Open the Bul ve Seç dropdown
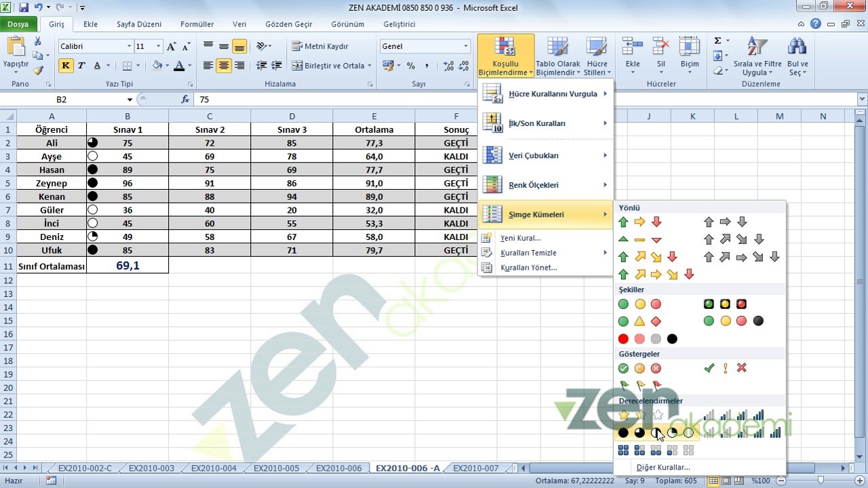This screenshot has width=868, height=488. coord(798,57)
